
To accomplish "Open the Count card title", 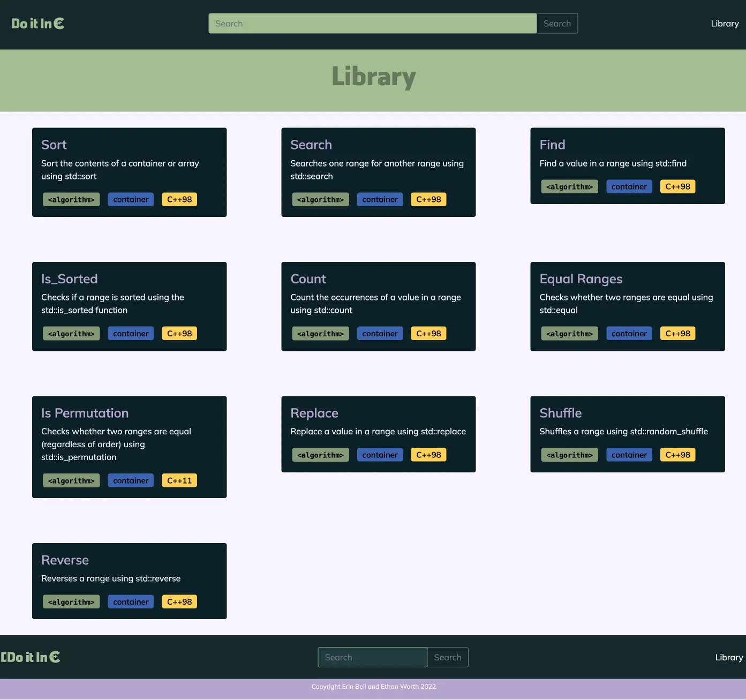I will [x=308, y=279].
